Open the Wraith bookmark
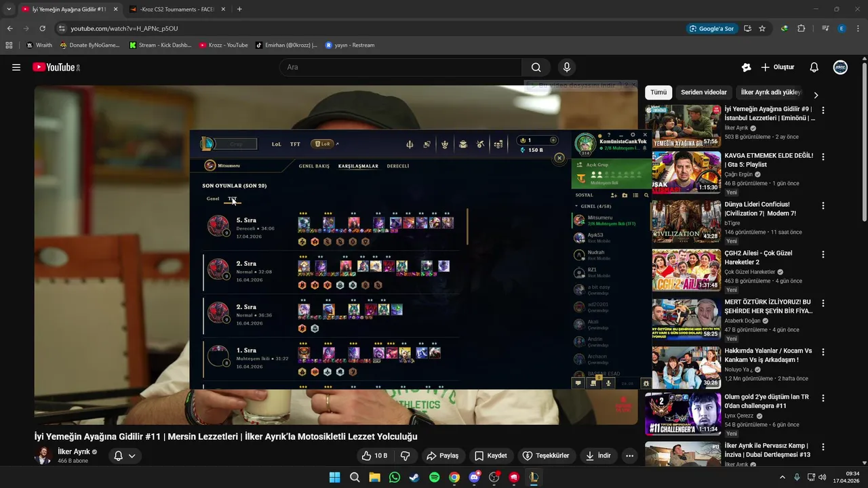This screenshot has width=868, height=488. click(x=39, y=45)
